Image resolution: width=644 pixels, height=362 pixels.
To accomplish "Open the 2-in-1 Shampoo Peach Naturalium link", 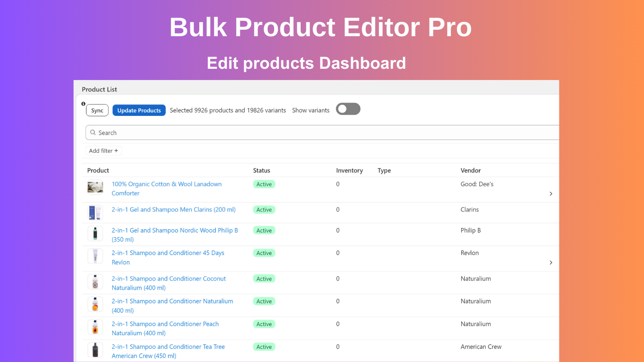I will (165, 328).
